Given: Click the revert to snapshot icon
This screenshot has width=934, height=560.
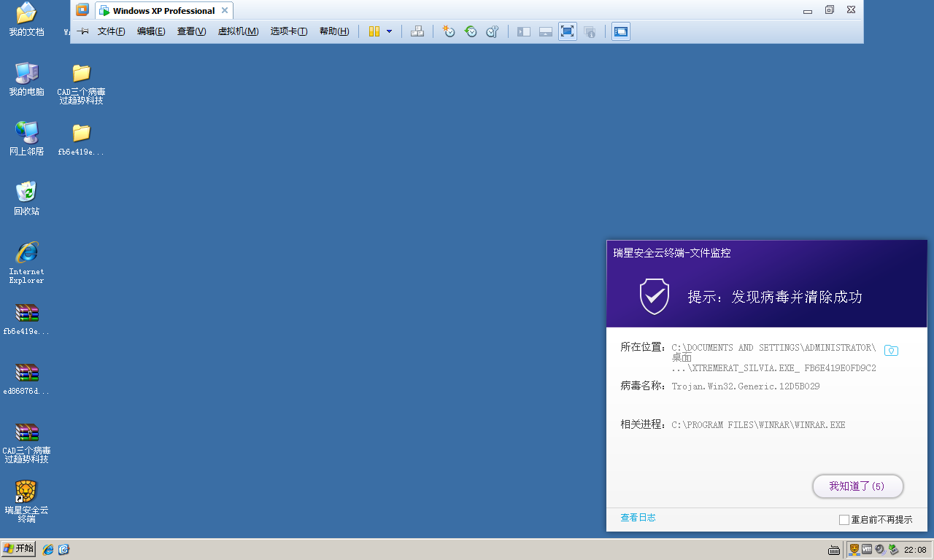Looking at the screenshot, I should 471,31.
